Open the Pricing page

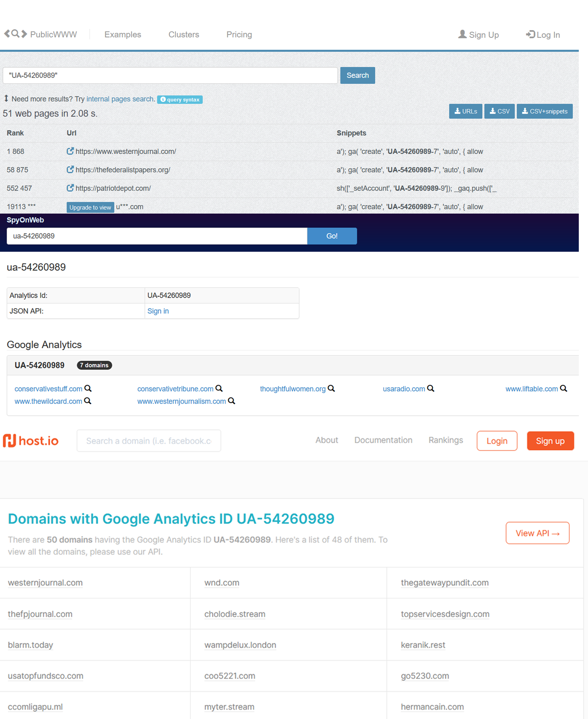239,35
